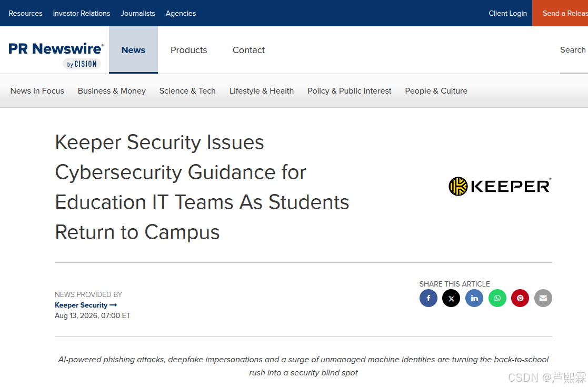Open Science & Tech category

click(x=187, y=91)
